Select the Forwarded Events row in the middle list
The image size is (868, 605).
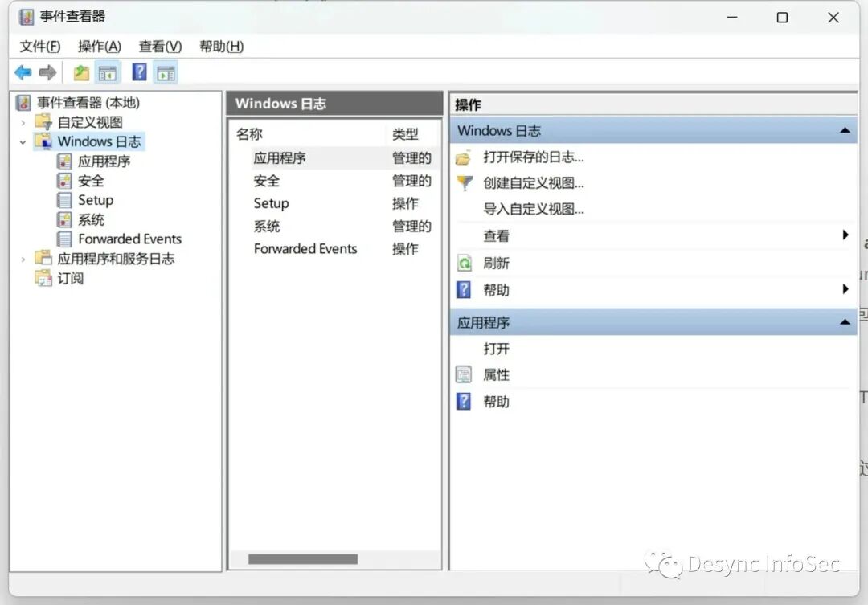coord(335,248)
